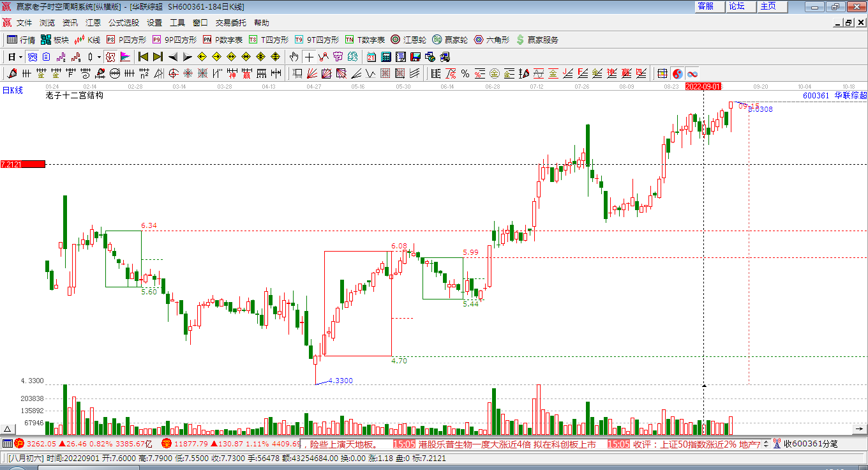Click the 沪 Shanghai index badge
This screenshot has height=470, width=868.
[x=19, y=444]
